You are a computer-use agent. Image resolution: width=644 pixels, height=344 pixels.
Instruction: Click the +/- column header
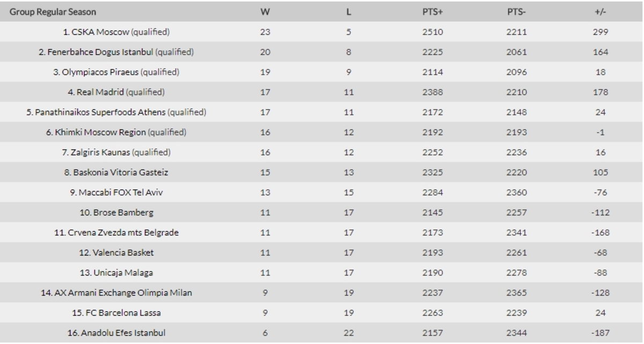point(601,12)
